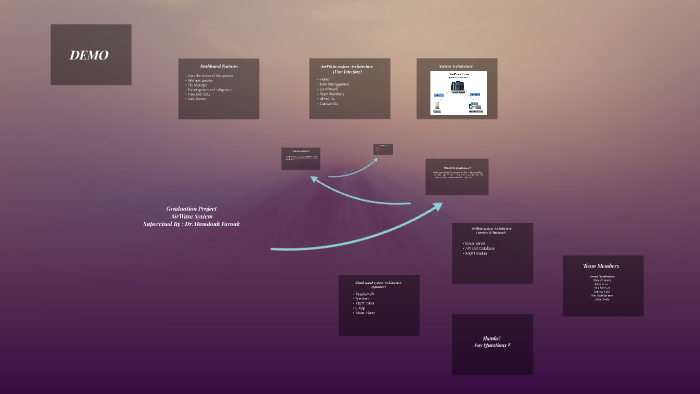Click the 'Music Player' bullet
700x394 pixels.
pyautogui.click(x=365, y=313)
